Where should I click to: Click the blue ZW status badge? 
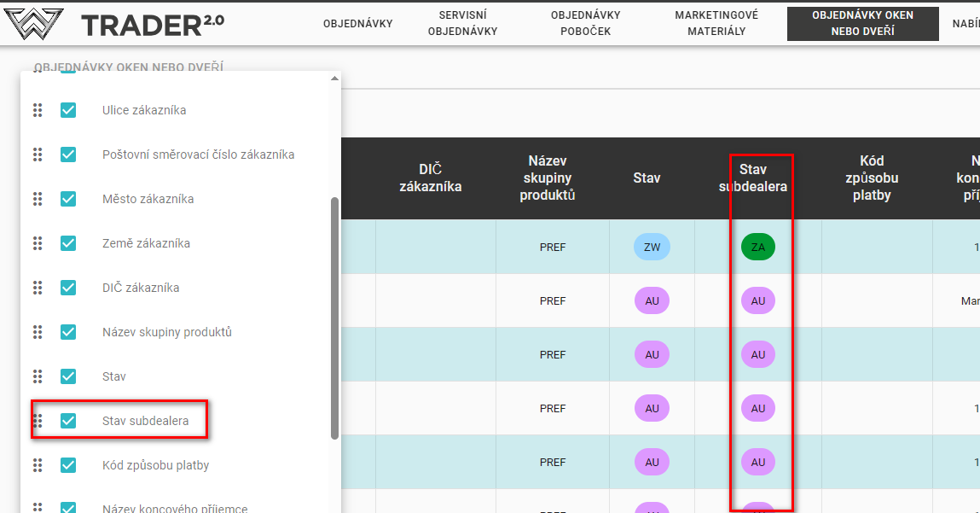click(652, 248)
